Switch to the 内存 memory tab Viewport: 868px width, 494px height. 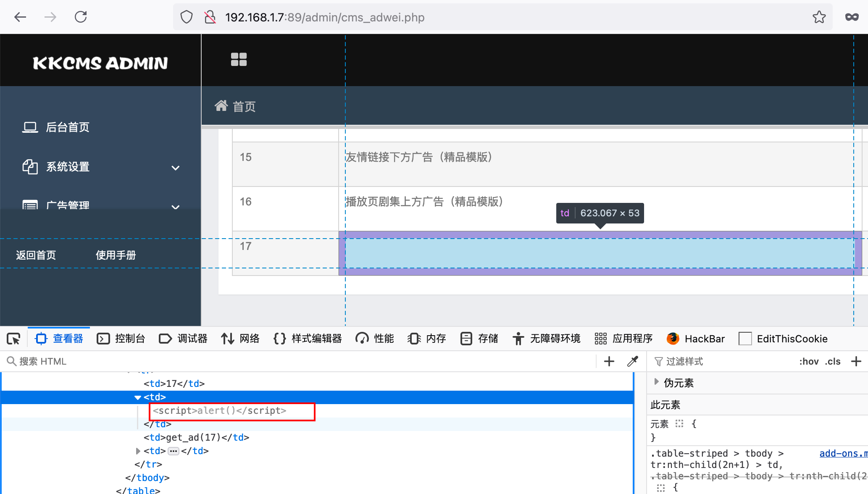(427, 339)
